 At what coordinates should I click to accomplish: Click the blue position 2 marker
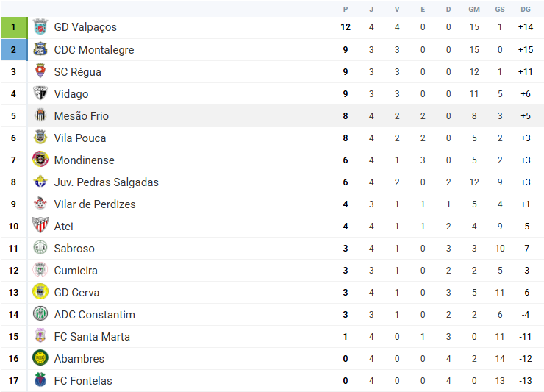pyautogui.click(x=14, y=50)
